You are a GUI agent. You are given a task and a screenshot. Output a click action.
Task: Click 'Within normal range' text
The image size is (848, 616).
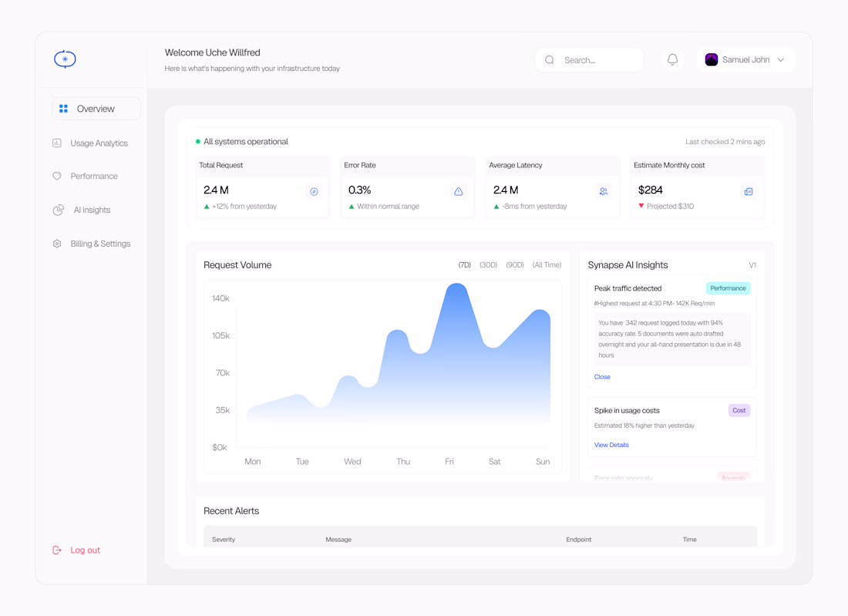pyautogui.click(x=388, y=206)
